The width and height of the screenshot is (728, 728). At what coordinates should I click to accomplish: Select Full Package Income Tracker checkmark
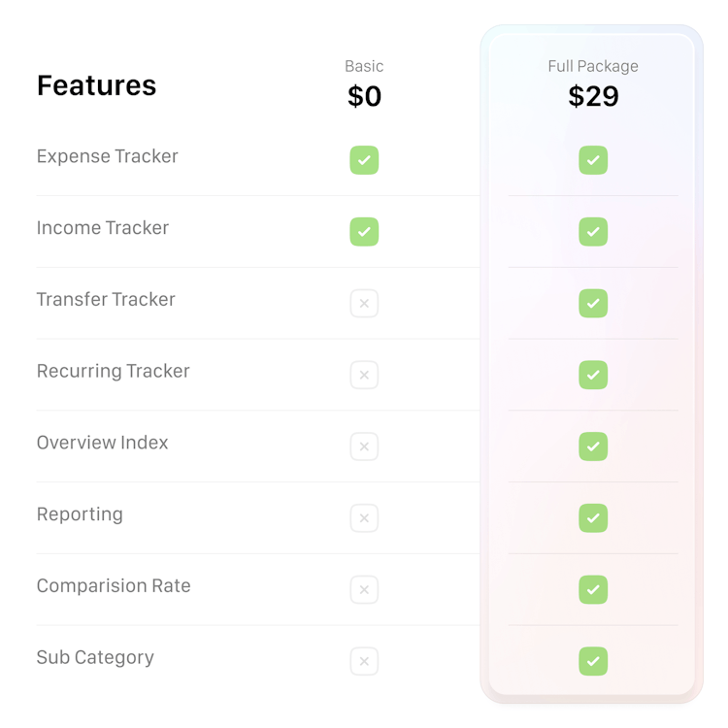593,232
